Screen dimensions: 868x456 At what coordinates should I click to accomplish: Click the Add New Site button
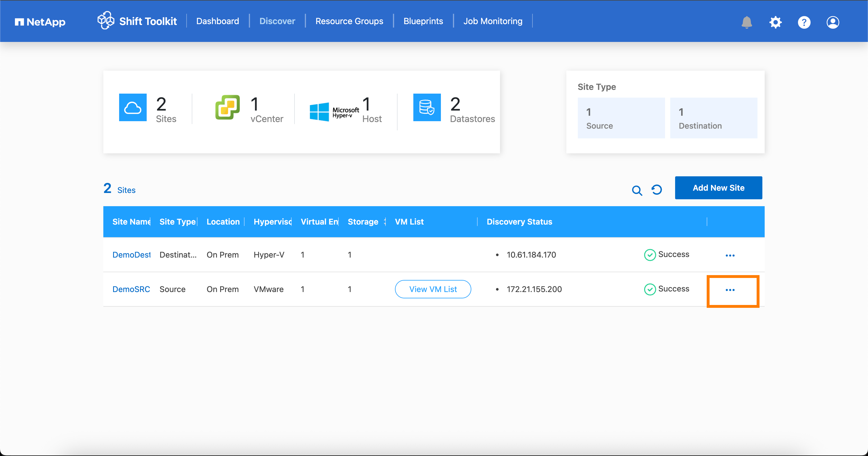click(x=718, y=188)
